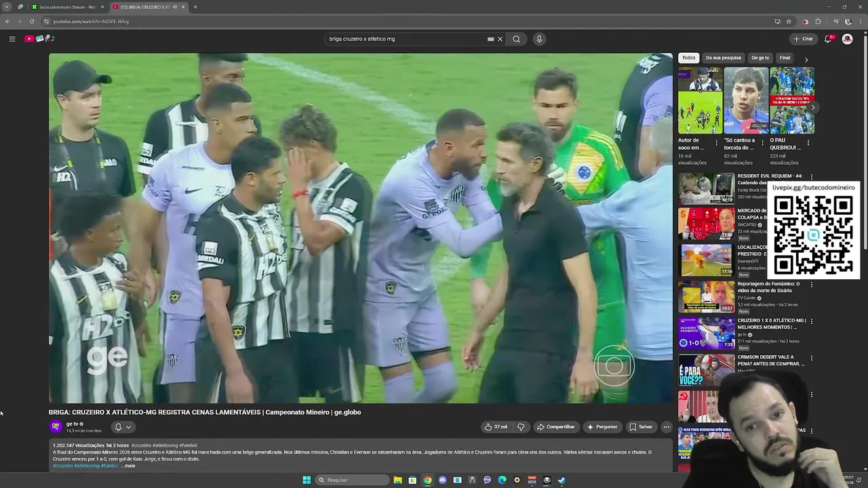Open the ge tv channel avatar
This screenshot has width=868, height=488.
(x=56, y=426)
